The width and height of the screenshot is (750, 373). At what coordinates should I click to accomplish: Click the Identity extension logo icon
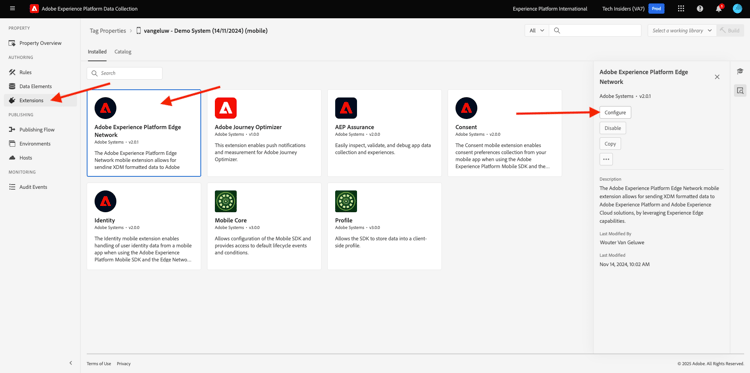click(105, 201)
